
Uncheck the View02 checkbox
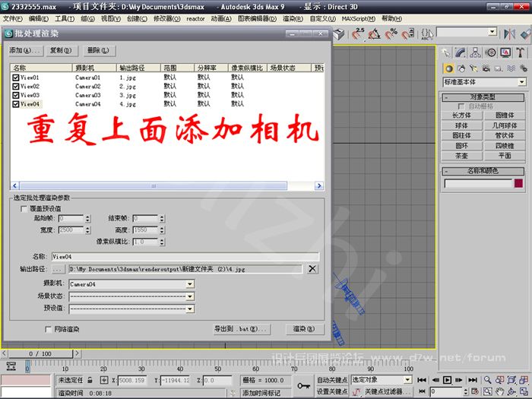tap(16, 87)
